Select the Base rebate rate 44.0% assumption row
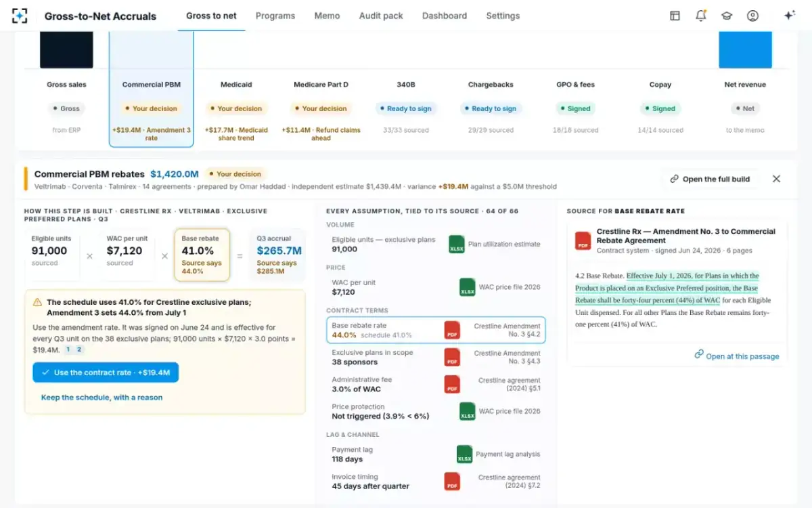 click(x=436, y=330)
